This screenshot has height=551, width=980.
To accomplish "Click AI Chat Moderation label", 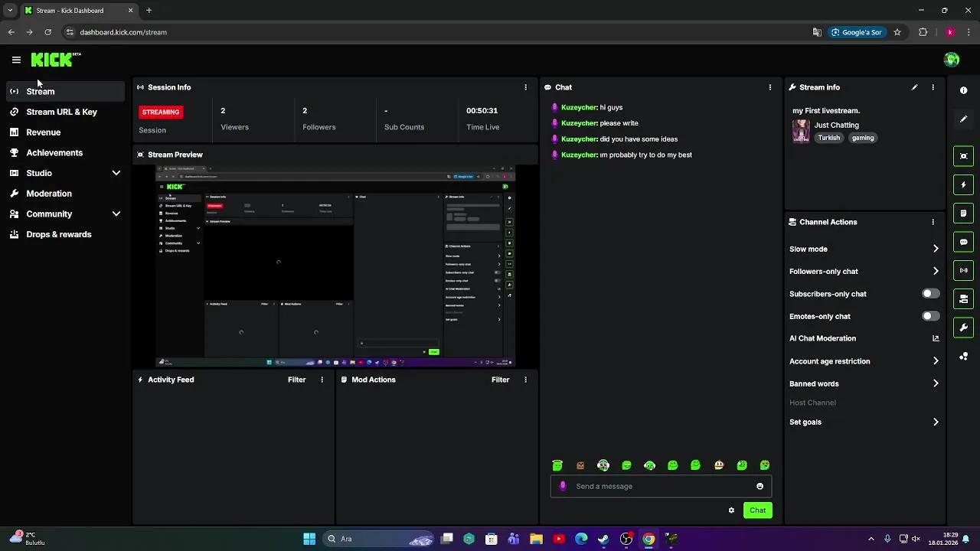I will 822,338.
